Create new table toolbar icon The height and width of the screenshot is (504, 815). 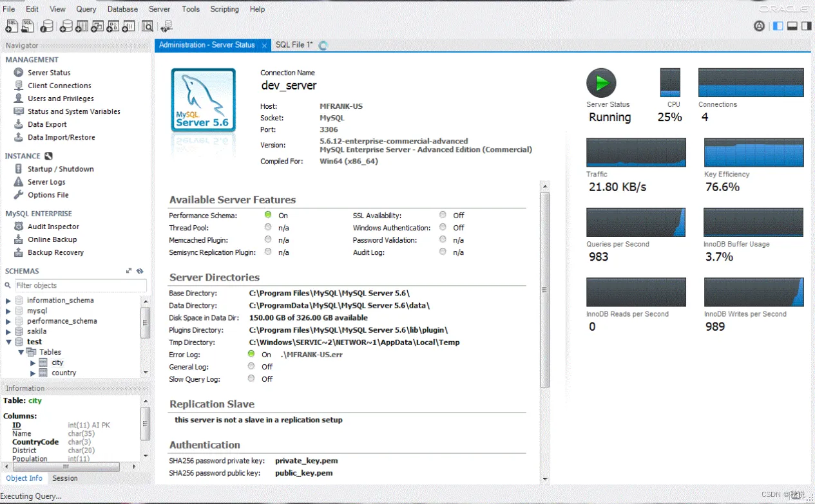pos(81,26)
